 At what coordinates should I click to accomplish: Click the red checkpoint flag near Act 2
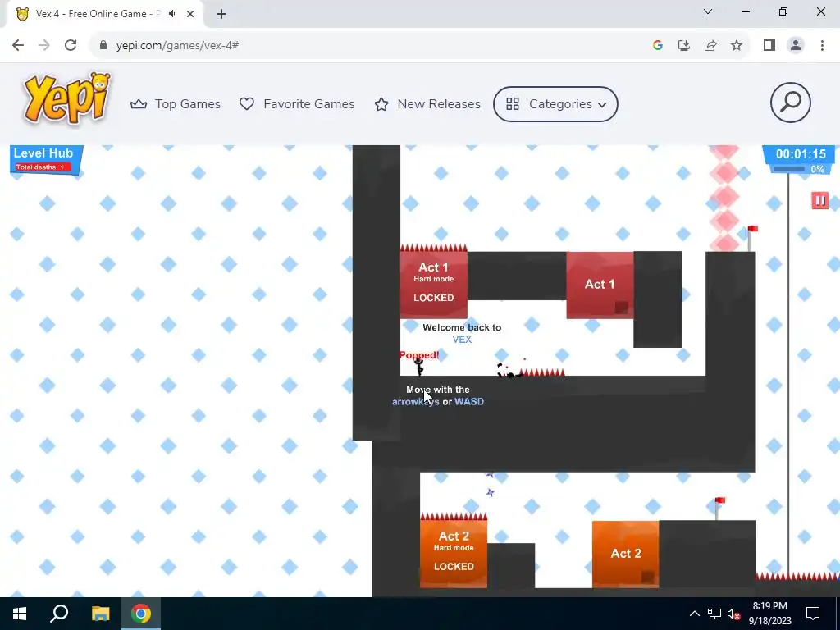coord(719,508)
